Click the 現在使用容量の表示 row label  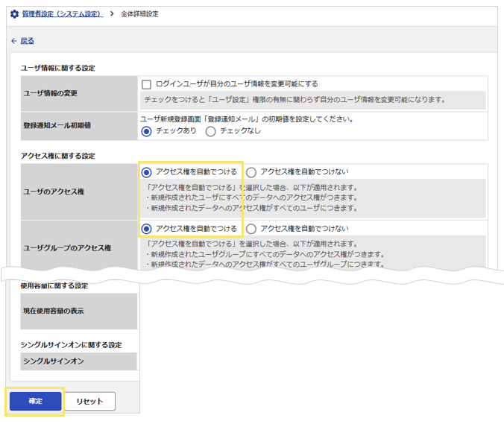tap(54, 311)
